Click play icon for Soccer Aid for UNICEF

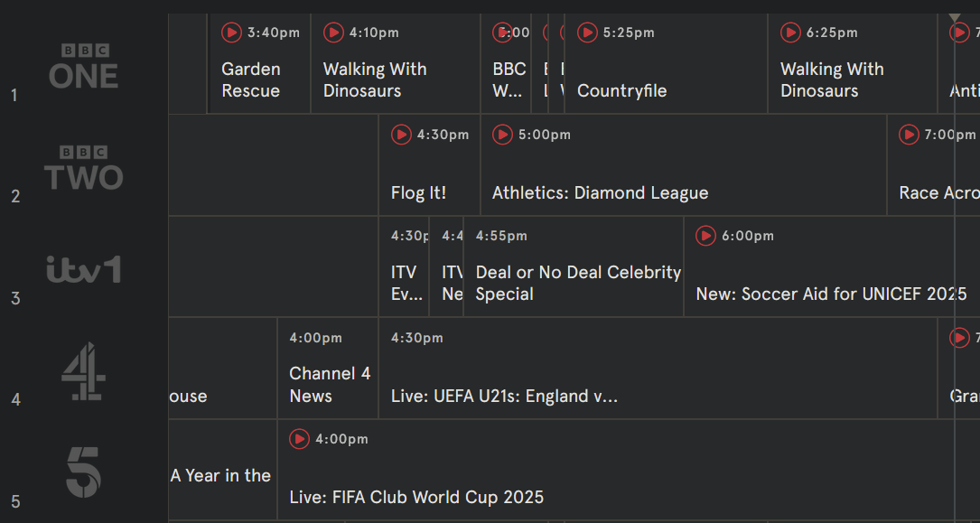pos(705,236)
